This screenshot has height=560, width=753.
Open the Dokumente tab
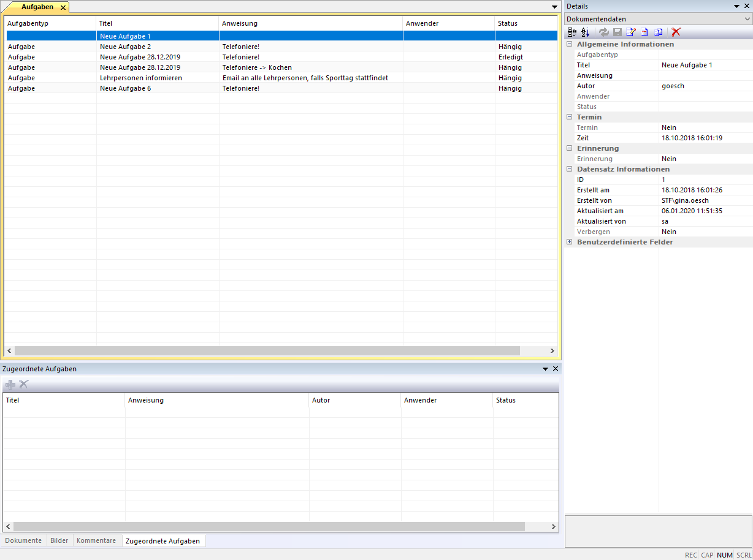[x=23, y=540]
